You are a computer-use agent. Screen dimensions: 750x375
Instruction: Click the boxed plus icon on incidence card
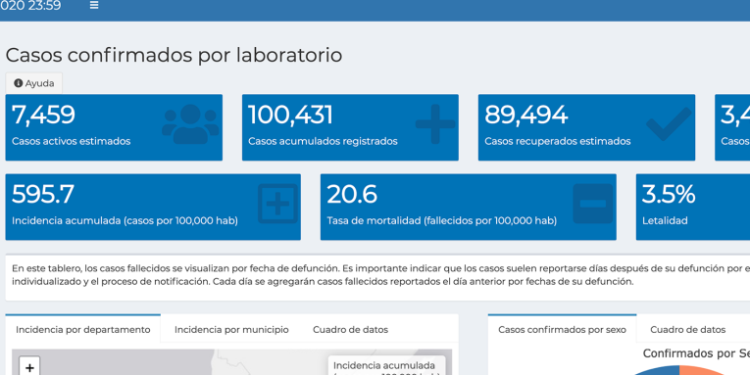278,204
